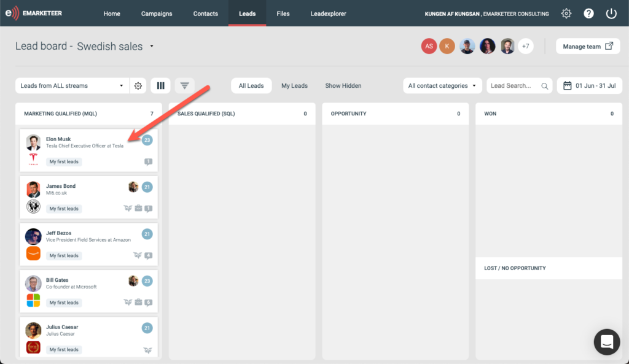
Task: Click the calendar icon in date range
Action: pyautogui.click(x=567, y=86)
